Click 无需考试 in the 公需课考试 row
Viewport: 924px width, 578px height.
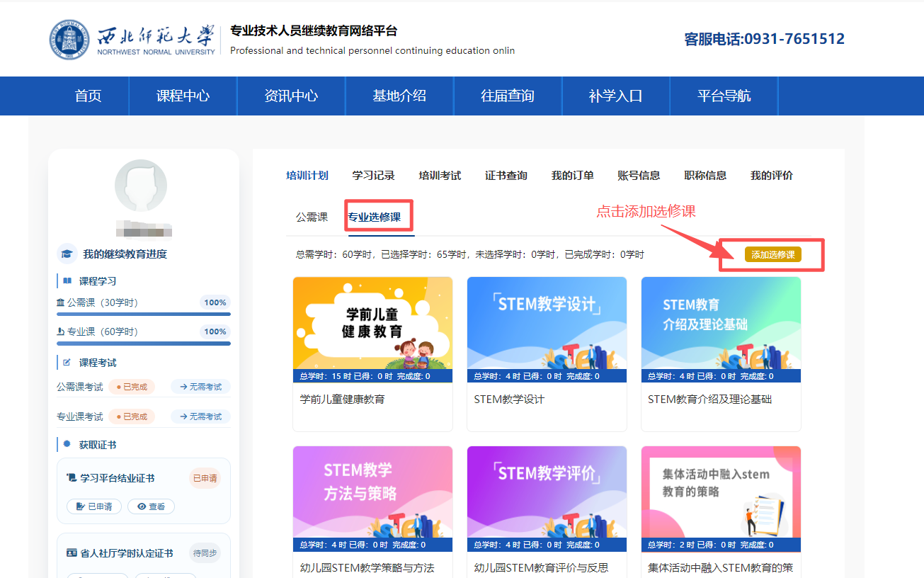[x=201, y=387]
